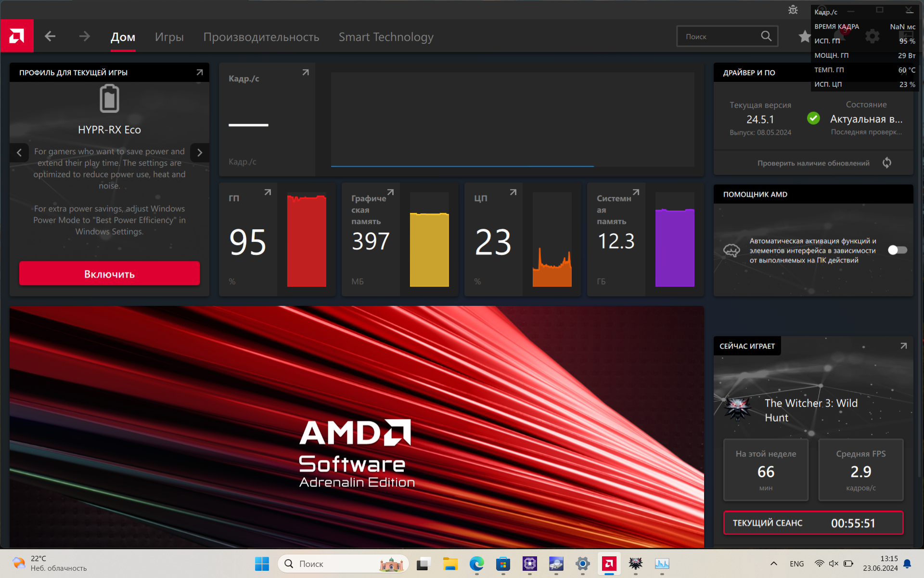The width and height of the screenshot is (924, 578).
Task: Go back with the left arrow
Action: coord(50,36)
